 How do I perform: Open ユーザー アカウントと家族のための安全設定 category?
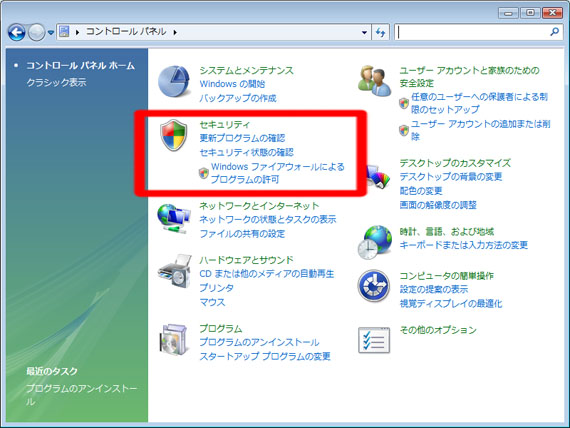tap(469, 77)
